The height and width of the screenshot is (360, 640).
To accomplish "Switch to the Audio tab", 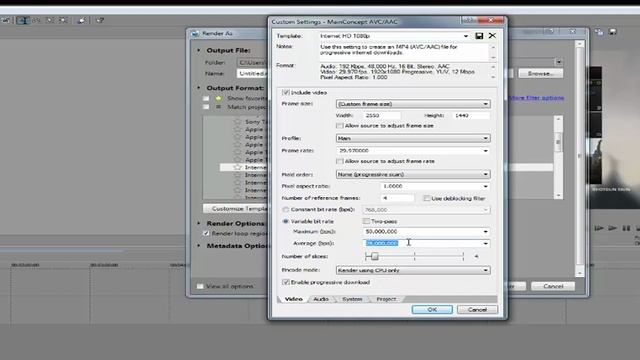I will click(x=321, y=299).
